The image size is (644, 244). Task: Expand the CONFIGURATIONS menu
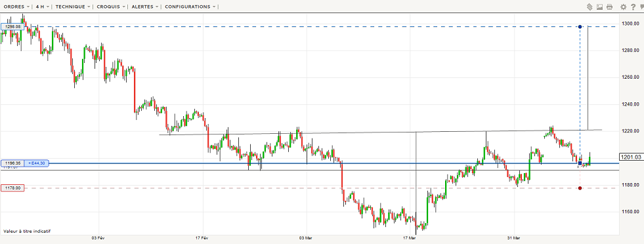pos(190,7)
